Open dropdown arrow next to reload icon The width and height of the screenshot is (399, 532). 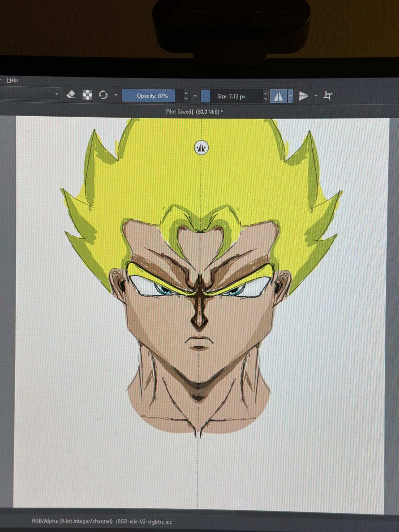[116, 95]
